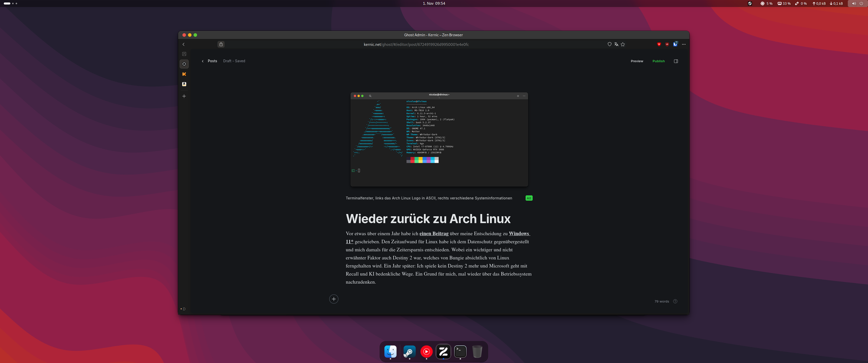The width and height of the screenshot is (868, 363).
Task: Open the tracking protection shield icon
Action: 609,44
